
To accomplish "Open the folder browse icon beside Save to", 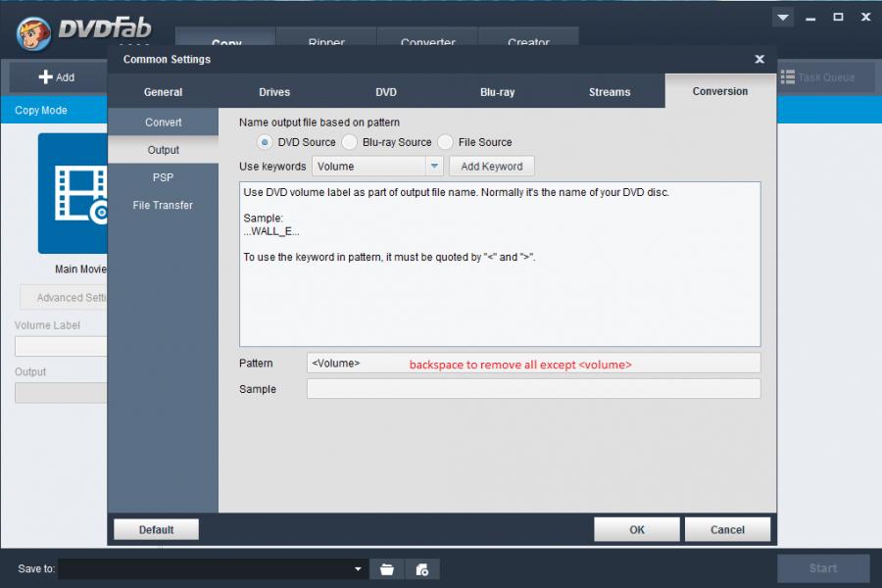I will point(386,568).
